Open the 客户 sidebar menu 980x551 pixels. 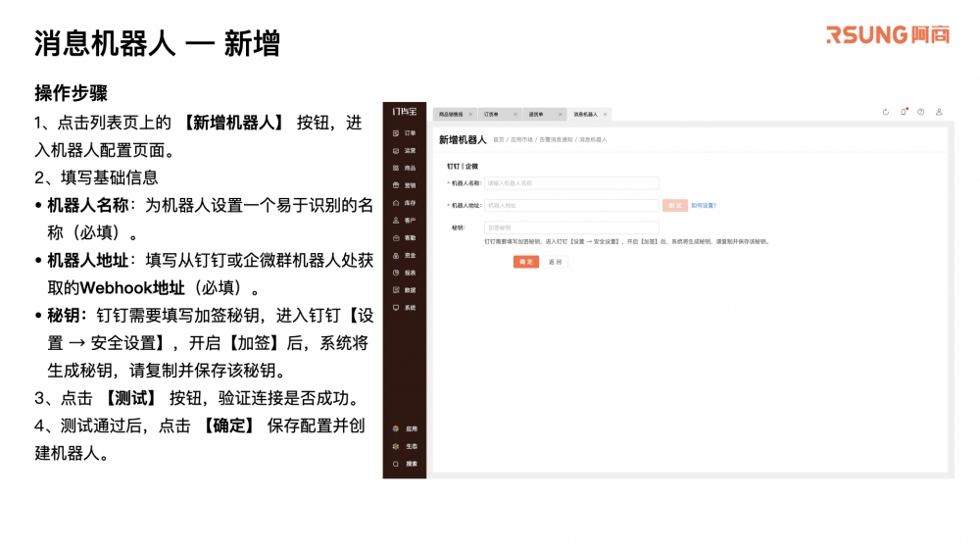click(x=405, y=221)
